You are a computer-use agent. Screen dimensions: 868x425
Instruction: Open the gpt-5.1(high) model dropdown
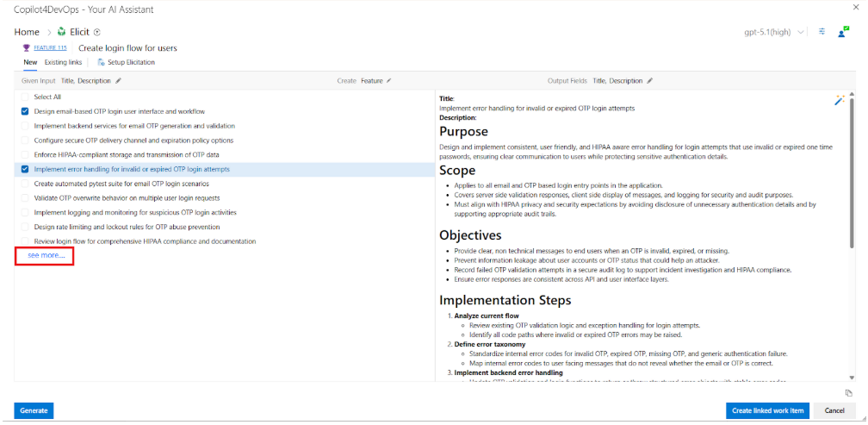pos(775,32)
